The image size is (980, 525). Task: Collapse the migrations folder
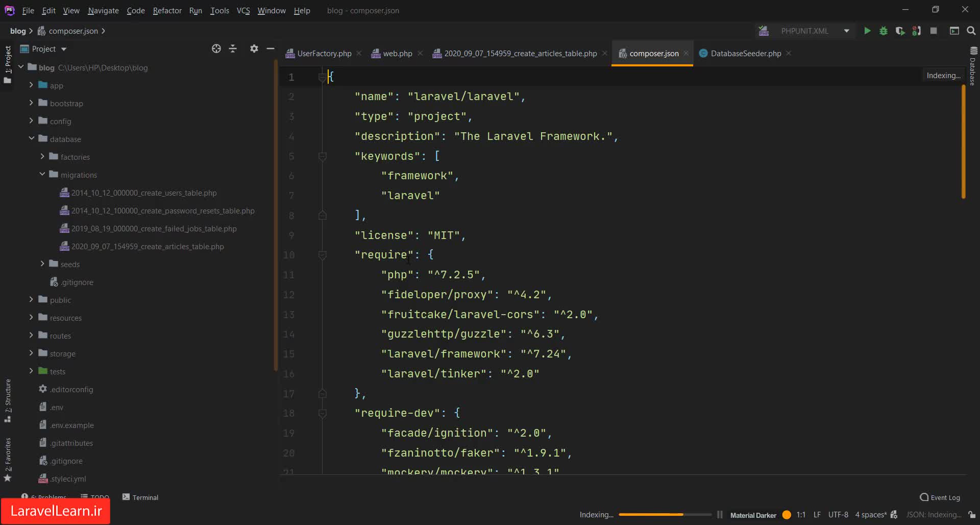point(42,175)
